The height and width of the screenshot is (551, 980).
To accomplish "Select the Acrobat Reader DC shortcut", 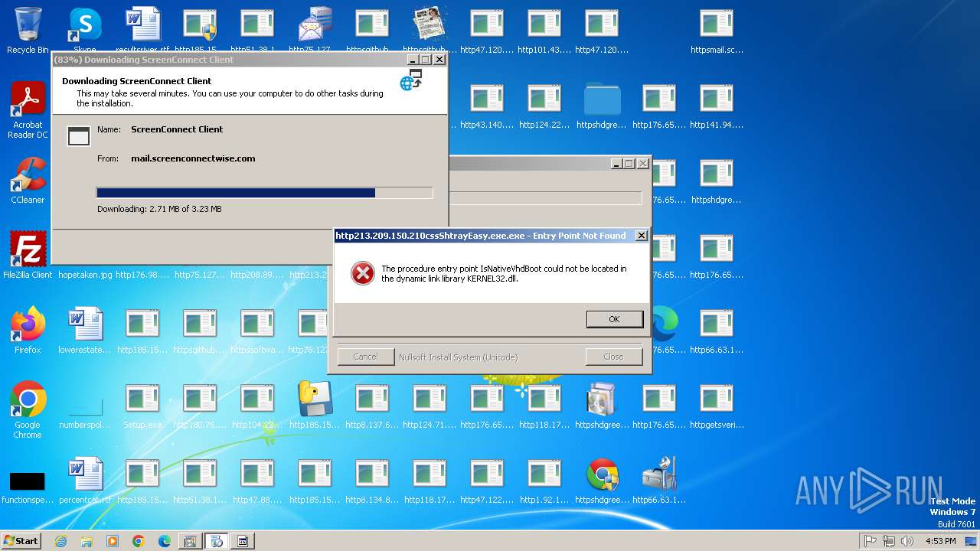I will click(28, 111).
